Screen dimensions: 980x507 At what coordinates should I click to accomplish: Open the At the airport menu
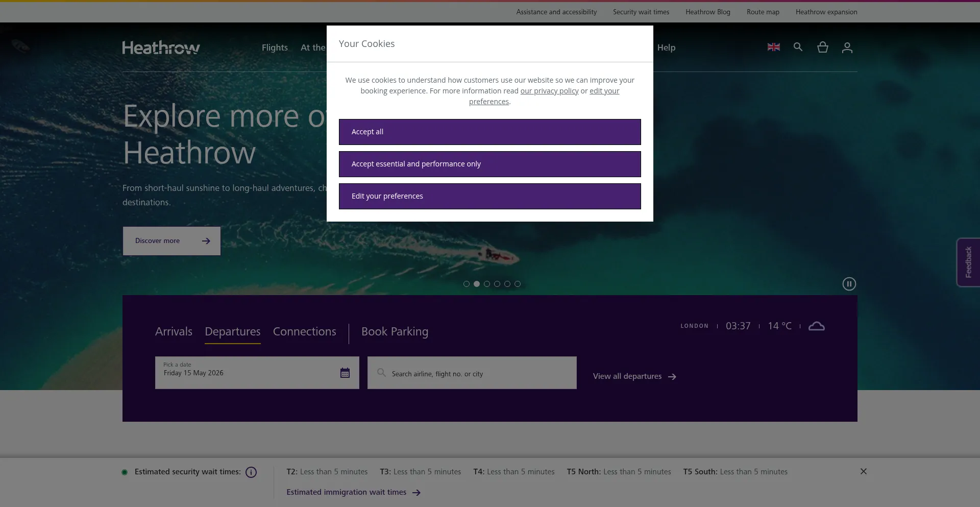313,47
